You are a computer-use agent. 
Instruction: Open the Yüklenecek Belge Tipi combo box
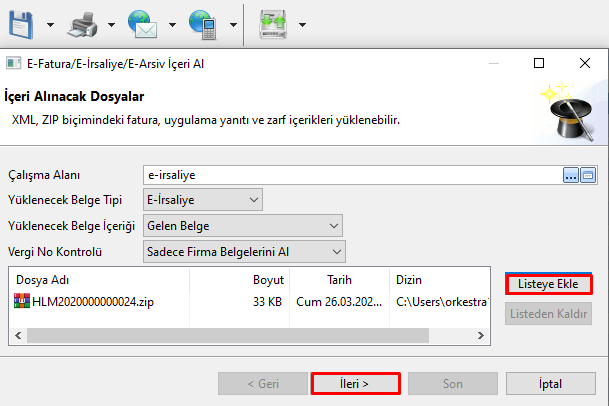point(251,200)
